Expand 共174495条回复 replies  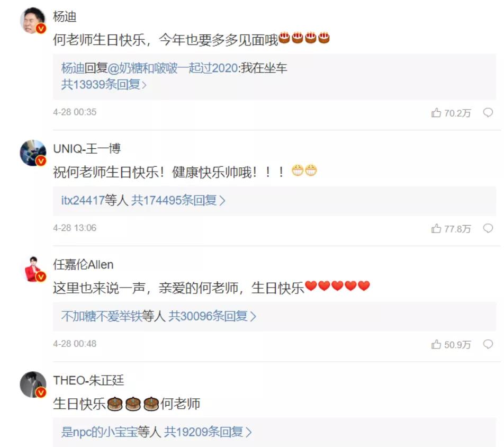(178, 200)
